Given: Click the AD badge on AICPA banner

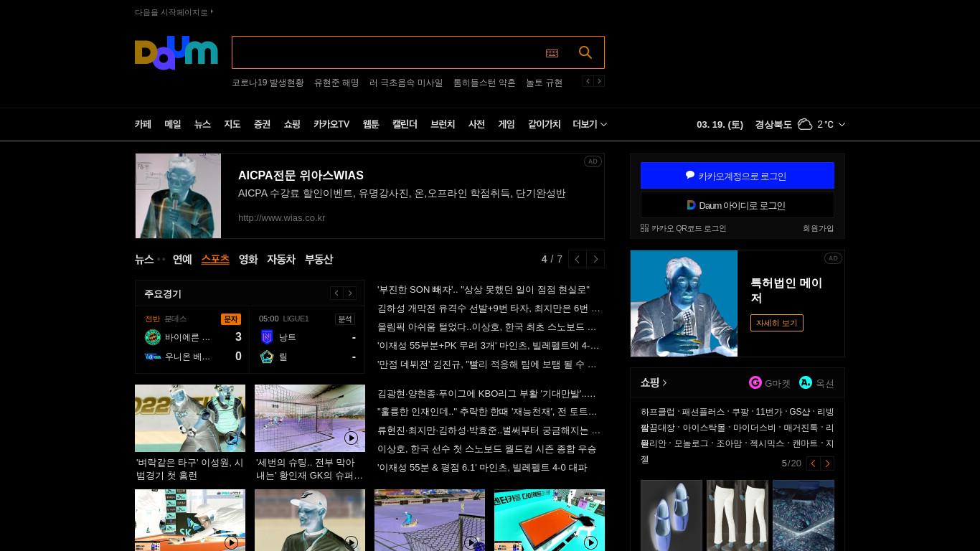Looking at the screenshot, I should (593, 161).
